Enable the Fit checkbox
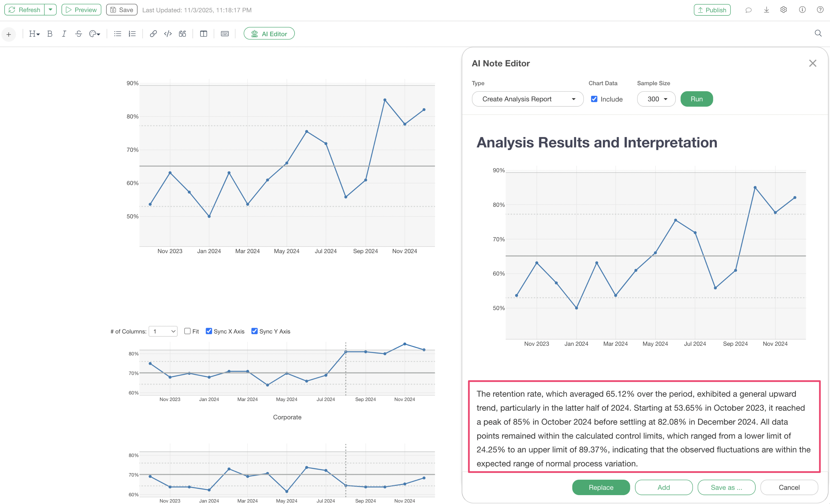 coord(188,331)
